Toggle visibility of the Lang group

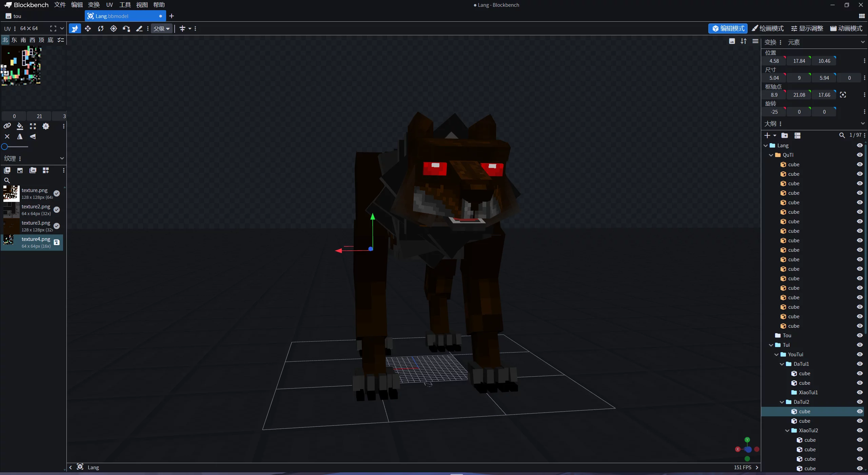pyautogui.click(x=860, y=145)
